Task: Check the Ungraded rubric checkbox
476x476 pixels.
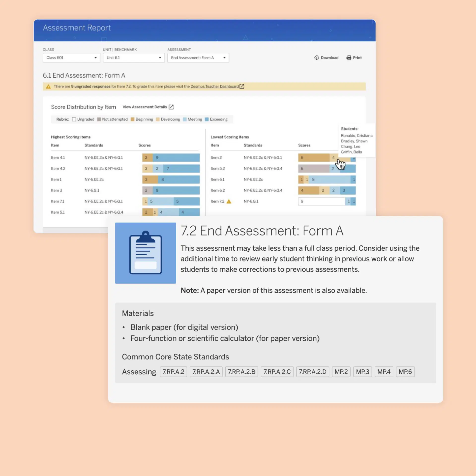Action: point(74,119)
